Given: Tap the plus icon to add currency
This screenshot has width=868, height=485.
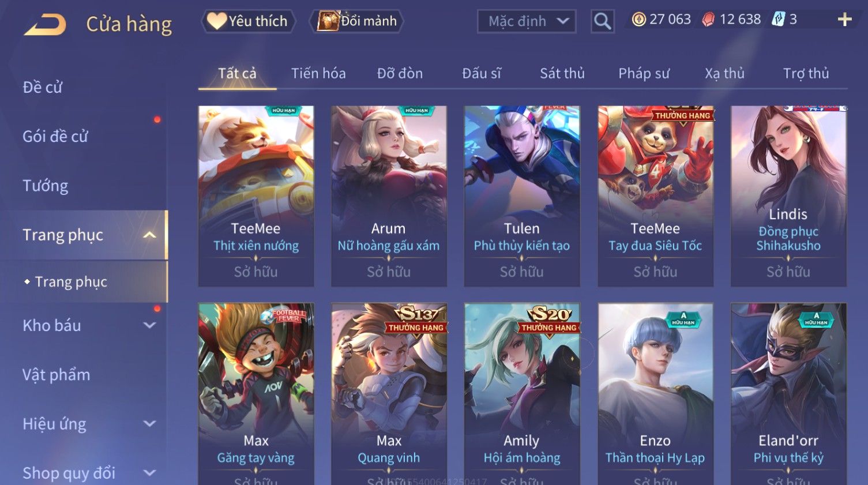Looking at the screenshot, I should click(x=845, y=20).
